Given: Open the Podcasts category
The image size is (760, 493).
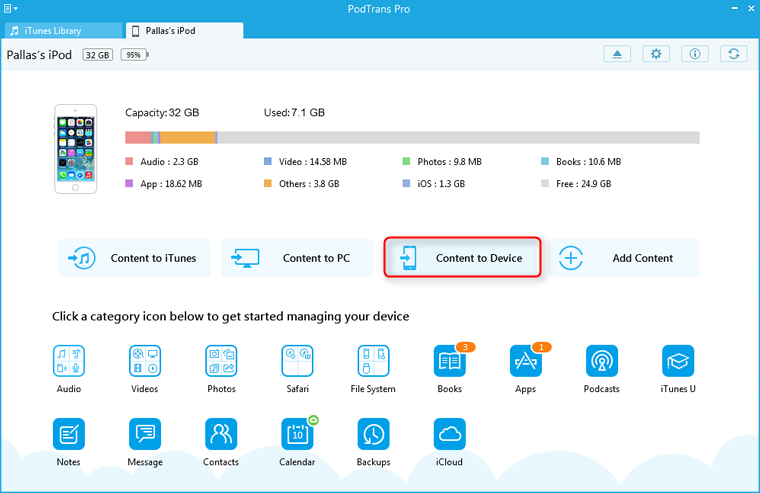Looking at the screenshot, I should tap(602, 360).
